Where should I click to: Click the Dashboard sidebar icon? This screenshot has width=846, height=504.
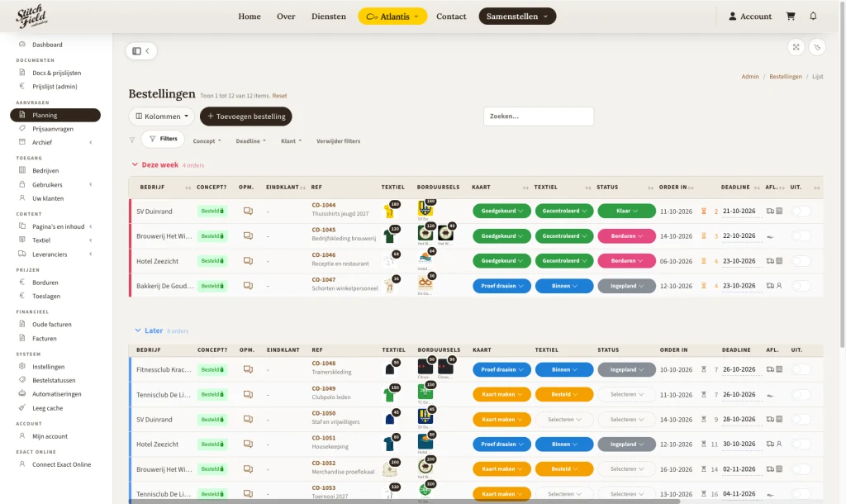pyautogui.click(x=22, y=45)
